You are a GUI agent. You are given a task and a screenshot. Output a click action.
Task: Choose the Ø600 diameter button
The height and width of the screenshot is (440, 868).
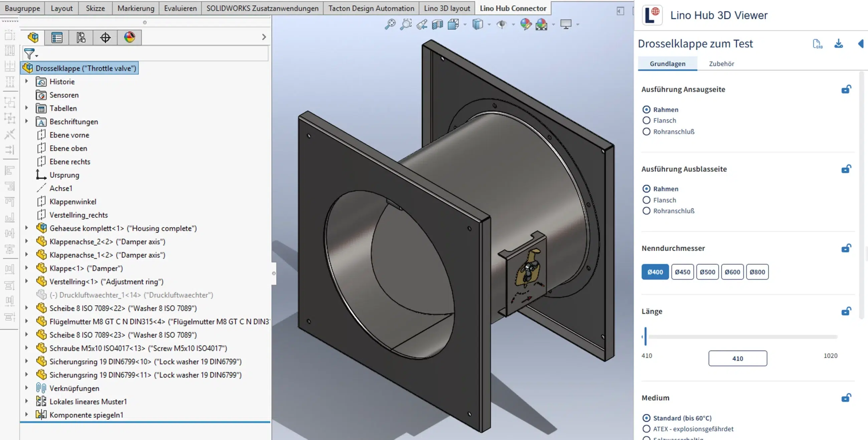point(732,272)
